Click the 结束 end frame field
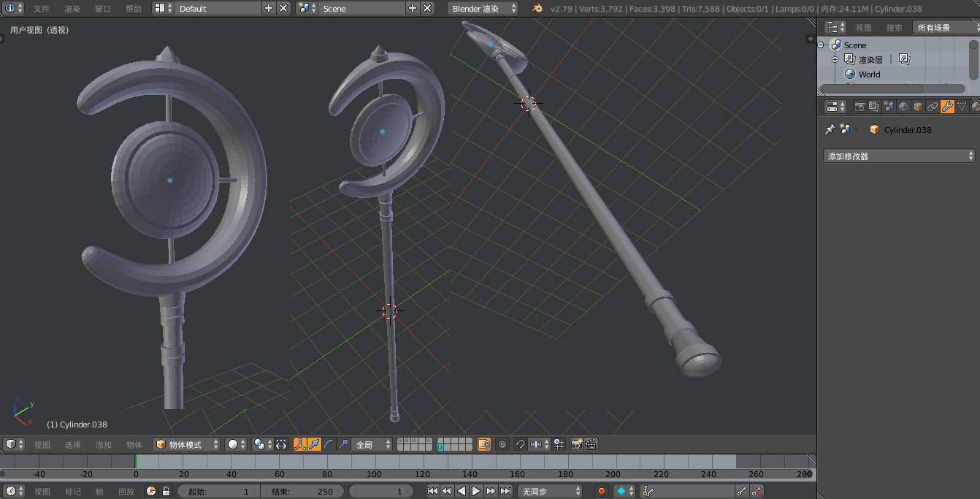Image resolution: width=980 pixels, height=499 pixels. (x=302, y=492)
